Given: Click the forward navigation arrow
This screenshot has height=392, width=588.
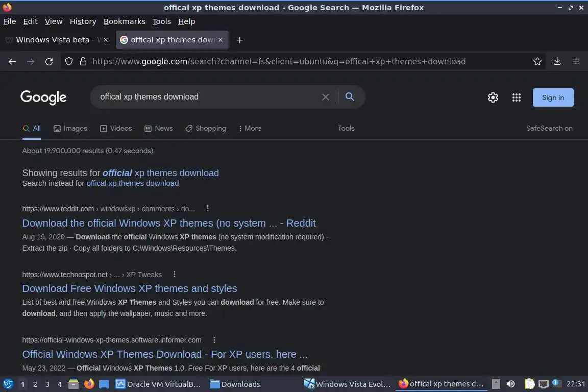Looking at the screenshot, I should (x=31, y=62).
